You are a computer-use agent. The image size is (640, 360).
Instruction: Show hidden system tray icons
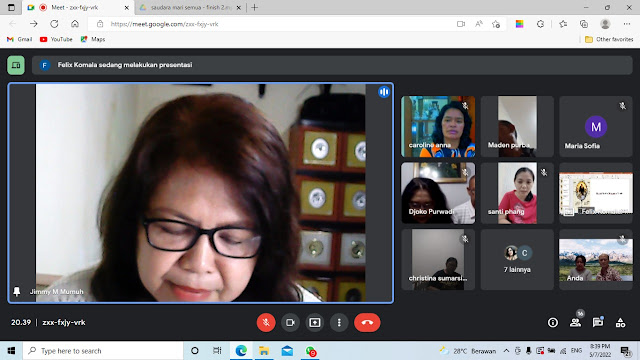click(506, 351)
